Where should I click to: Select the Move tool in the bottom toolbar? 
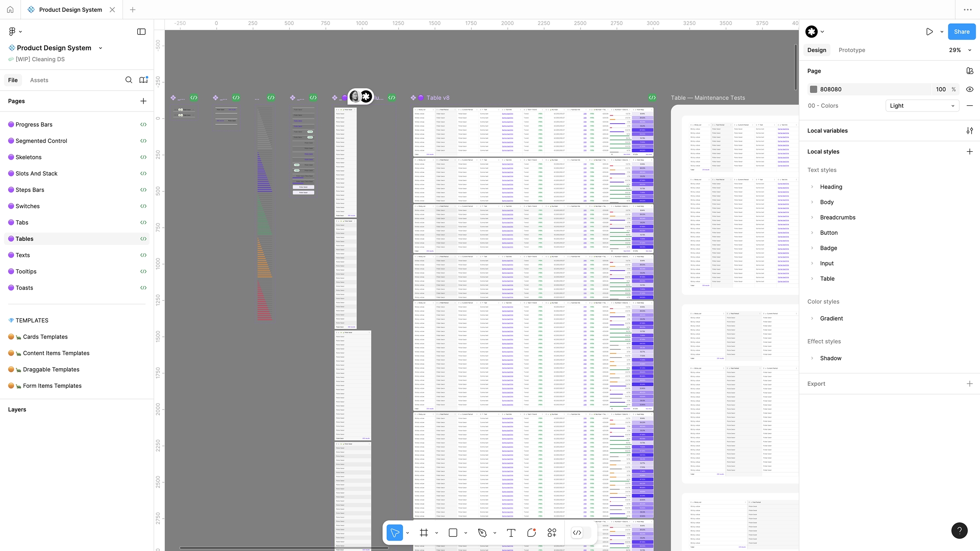[395, 533]
